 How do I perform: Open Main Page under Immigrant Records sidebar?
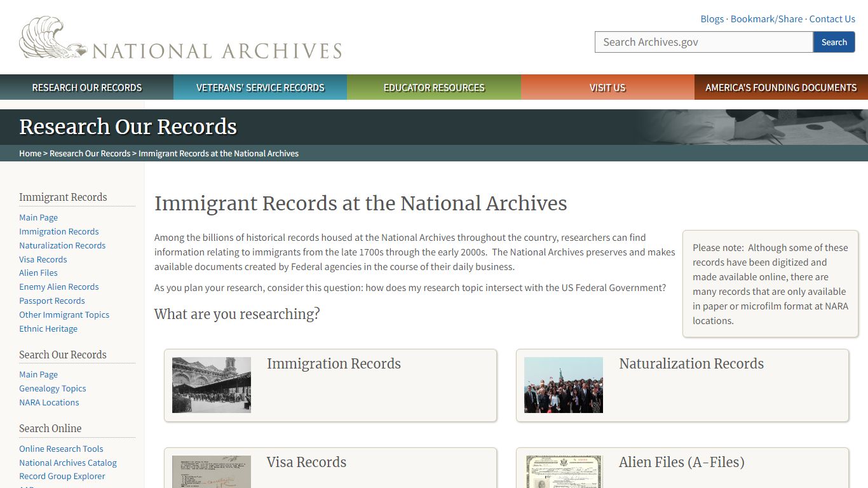pyautogui.click(x=38, y=217)
